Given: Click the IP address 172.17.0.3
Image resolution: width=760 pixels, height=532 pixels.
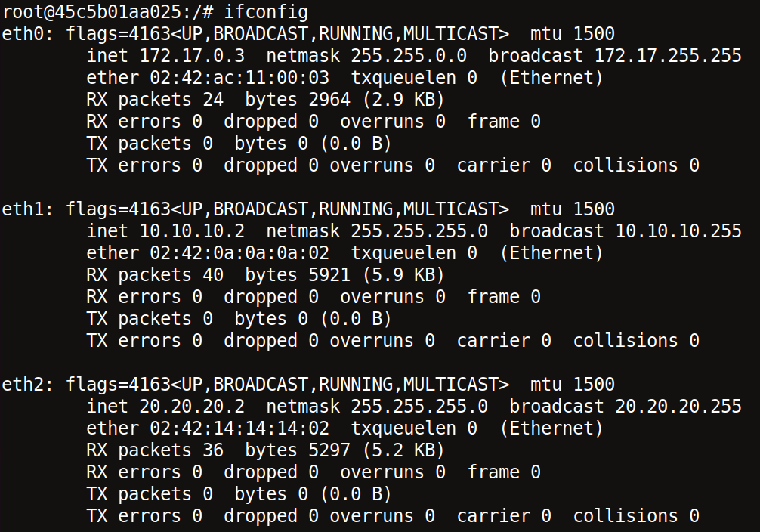Looking at the screenshot, I should [x=192, y=56].
